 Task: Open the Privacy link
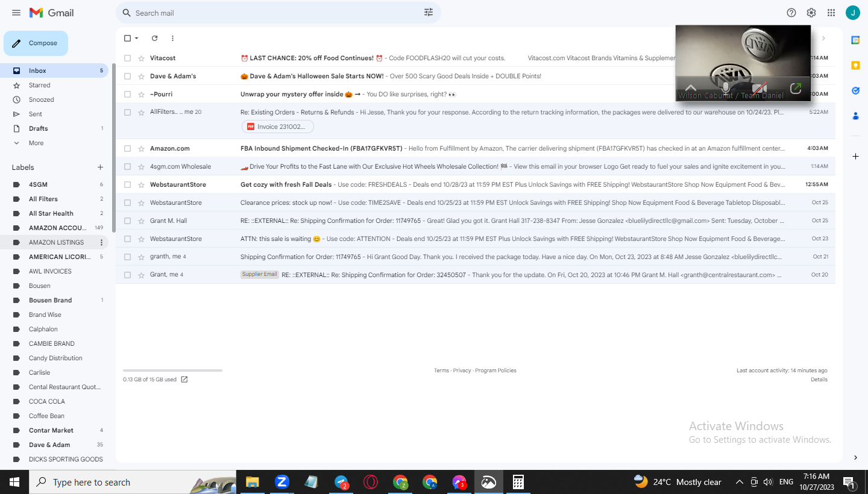pyautogui.click(x=462, y=370)
